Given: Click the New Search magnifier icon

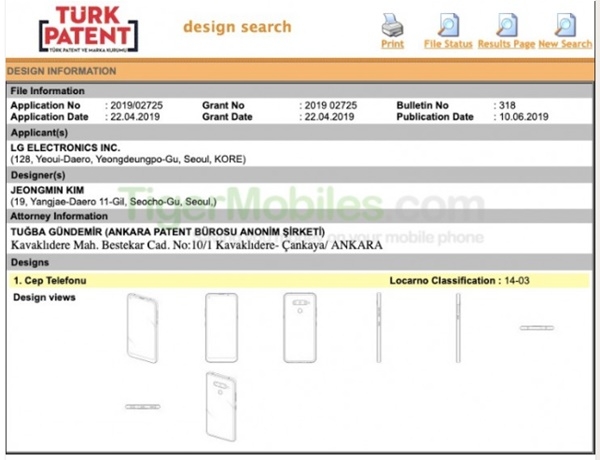Looking at the screenshot, I should [x=565, y=25].
